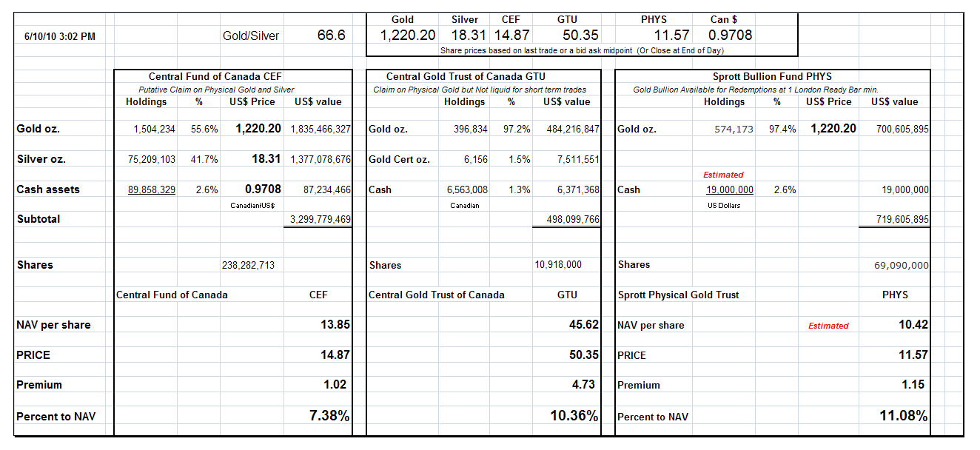Image resolution: width=980 pixels, height=450 pixels.
Task: Click the Silver oz. row label
Action: 41,159
